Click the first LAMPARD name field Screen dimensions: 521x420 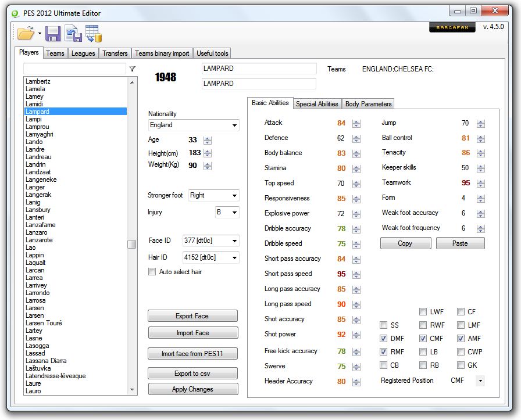coord(259,69)
